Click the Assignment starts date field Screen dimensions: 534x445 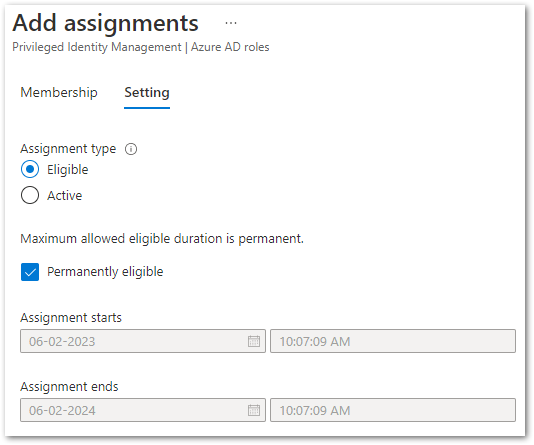(143, 341)
